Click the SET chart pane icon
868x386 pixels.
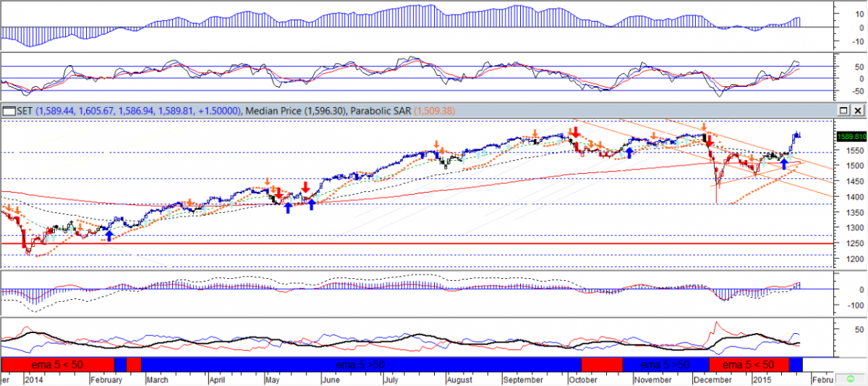tap(8, 111)
